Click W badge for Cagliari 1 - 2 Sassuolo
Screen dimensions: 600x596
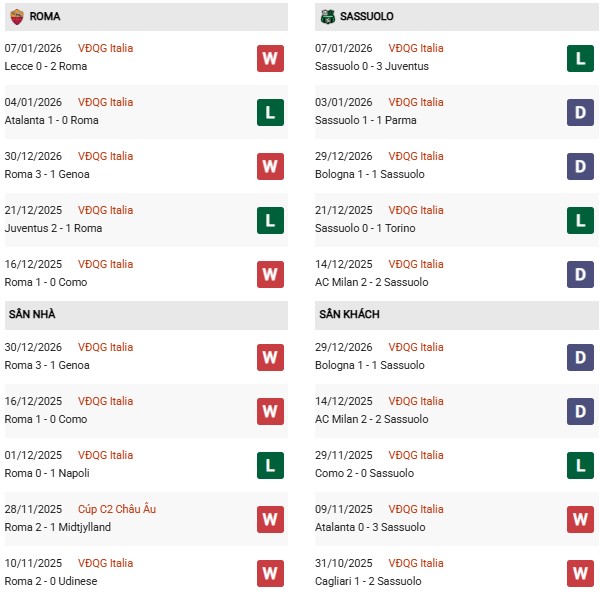click(x=580, y=573)
